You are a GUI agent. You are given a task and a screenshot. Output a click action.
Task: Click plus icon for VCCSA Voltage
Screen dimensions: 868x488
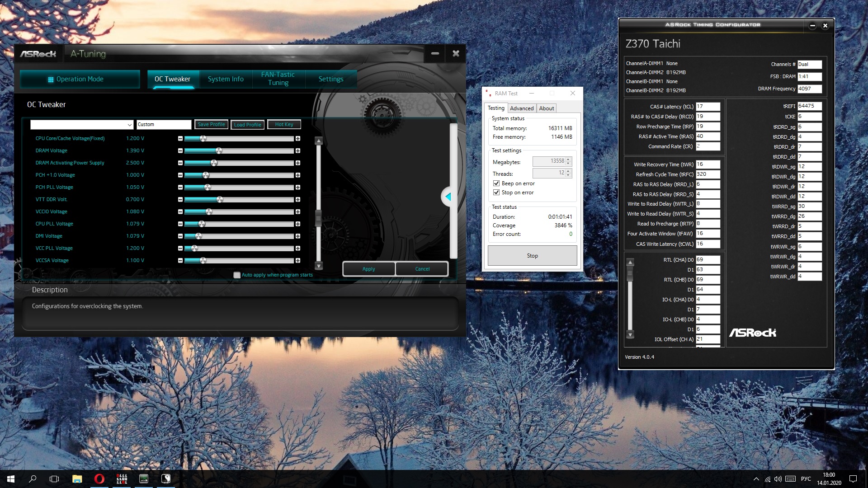298,261
